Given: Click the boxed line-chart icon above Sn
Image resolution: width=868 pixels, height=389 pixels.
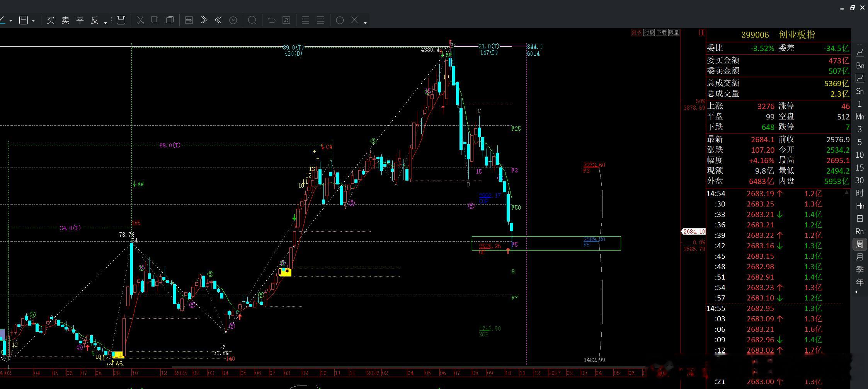Looking at the screenshot, I should click(860, 78).
